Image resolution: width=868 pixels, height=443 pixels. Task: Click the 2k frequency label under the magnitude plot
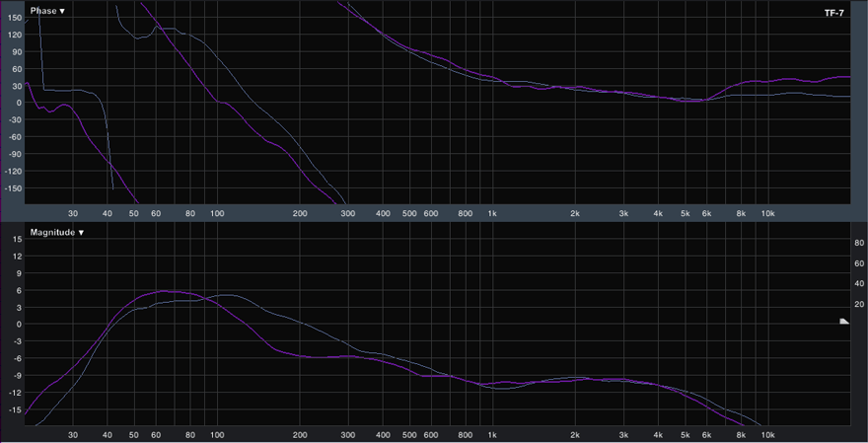(x=575, y=435)
